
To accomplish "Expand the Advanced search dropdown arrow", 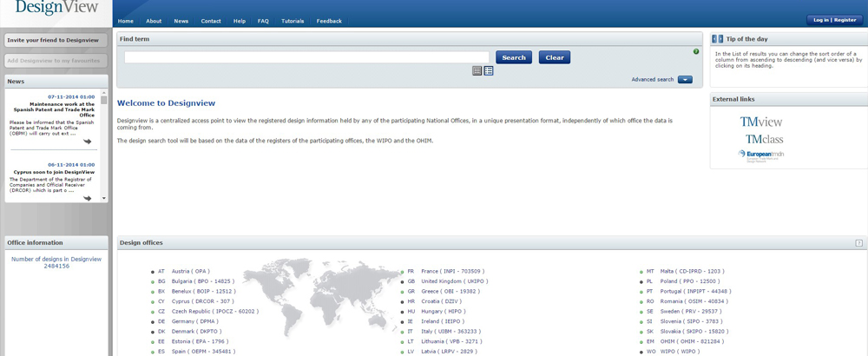I will click(685, 80).
